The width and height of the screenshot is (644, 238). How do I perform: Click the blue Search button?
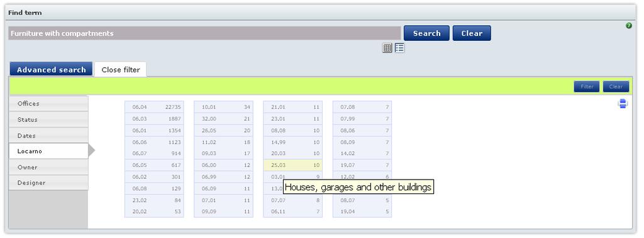pos(427,33)
